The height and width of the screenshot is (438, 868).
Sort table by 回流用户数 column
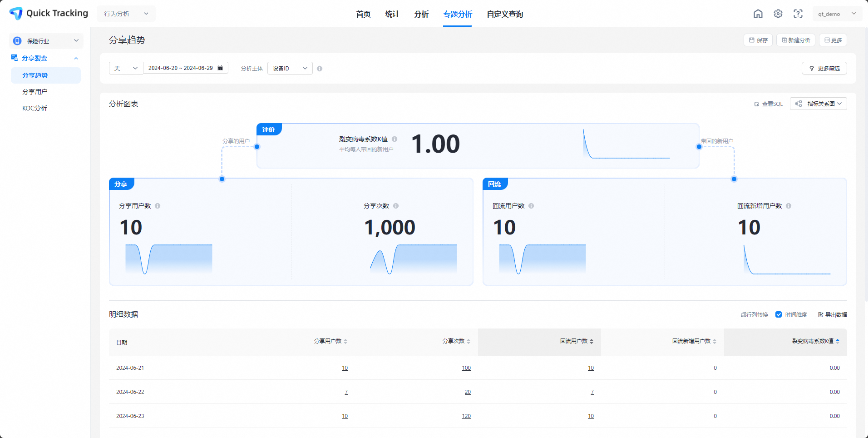tap(592, 341)
